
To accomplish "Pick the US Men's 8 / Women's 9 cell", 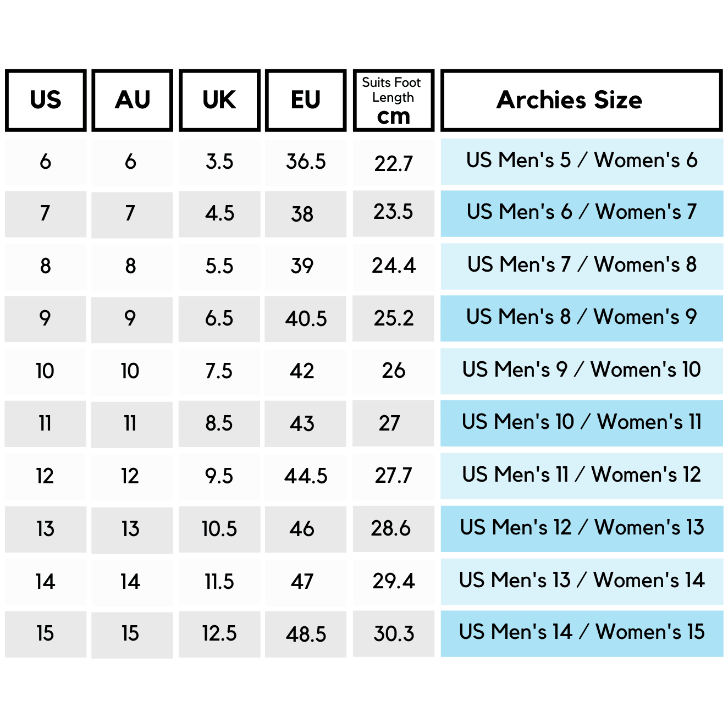I will click(581, 318).
